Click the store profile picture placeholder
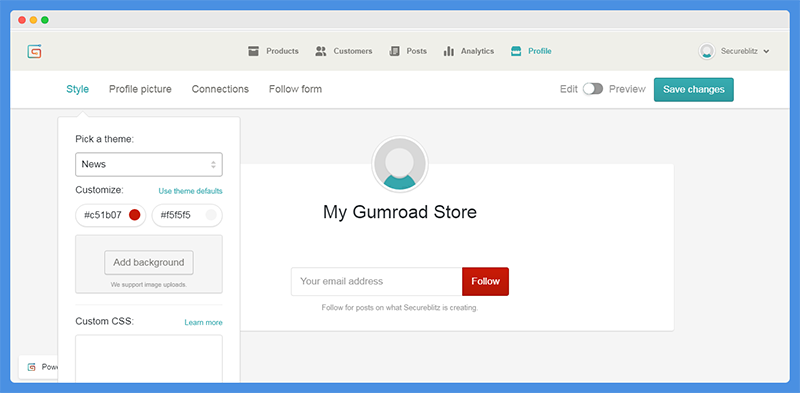Viewport: 800px width, 393px height. coord(400,164)
